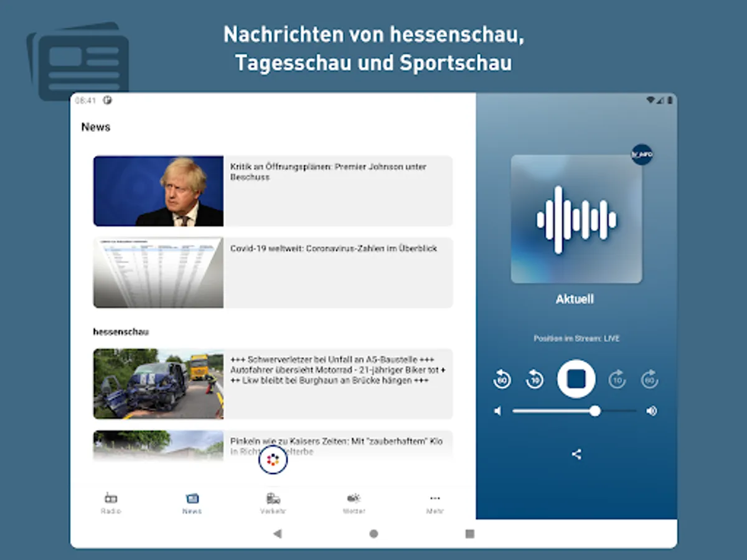Image resolution: width=747 pixels, height=560 pixels.
Task: Open the Radio tab
Action: point(111,503)
